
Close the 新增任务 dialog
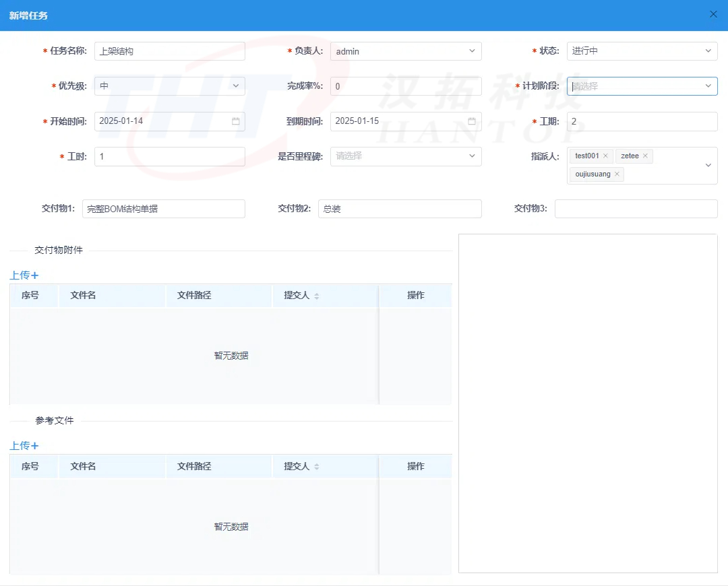[713, 14]
